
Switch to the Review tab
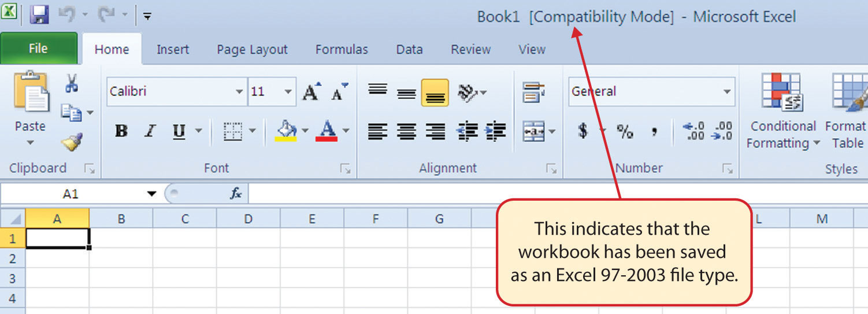470,50
